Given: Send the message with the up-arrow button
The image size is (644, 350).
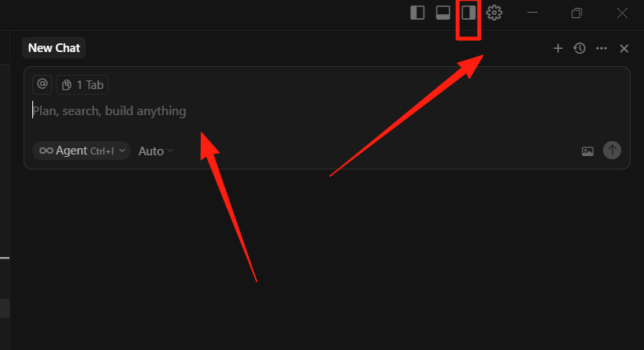Looking at the screenshot, I should (x=612, y=151).
